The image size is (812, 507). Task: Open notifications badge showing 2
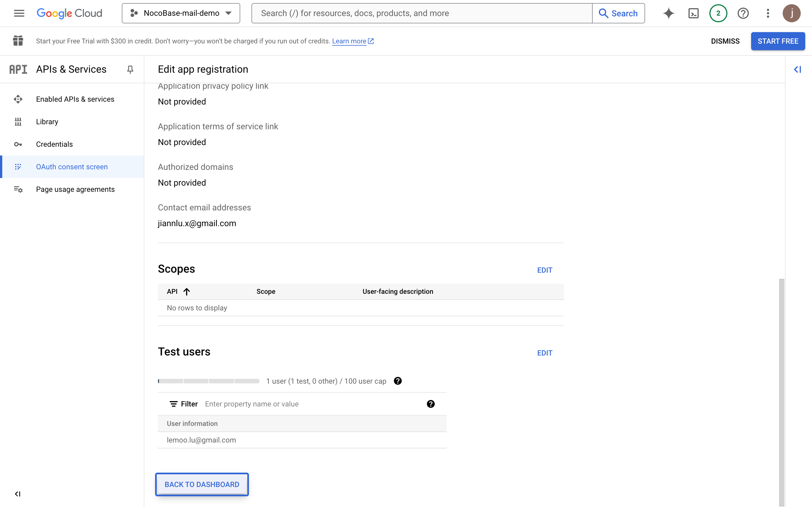[718, 13]
